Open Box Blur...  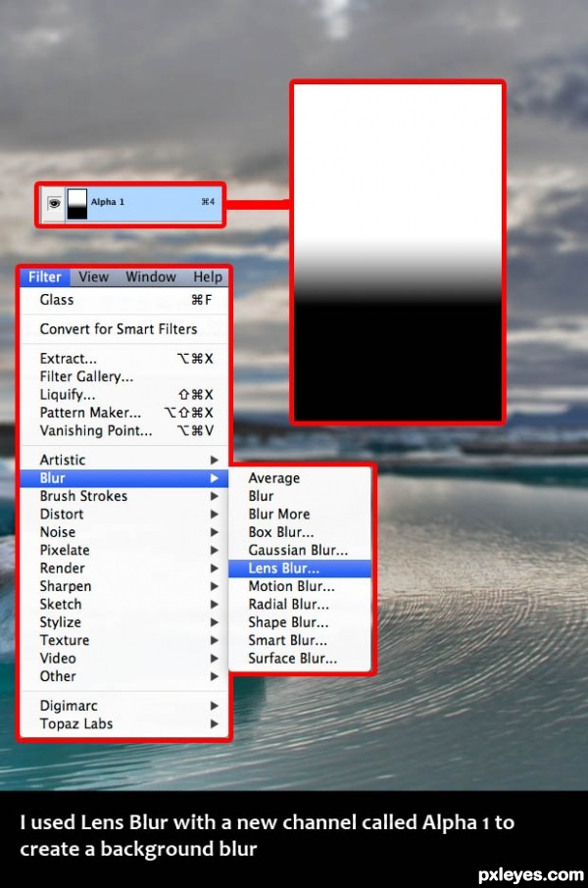pyautogui.click(x=300, y=532)
